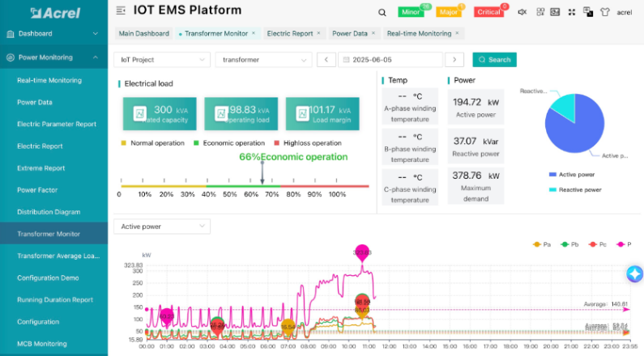Open the floating blue assistant icon
644x356 pixels.
(634, 274)
